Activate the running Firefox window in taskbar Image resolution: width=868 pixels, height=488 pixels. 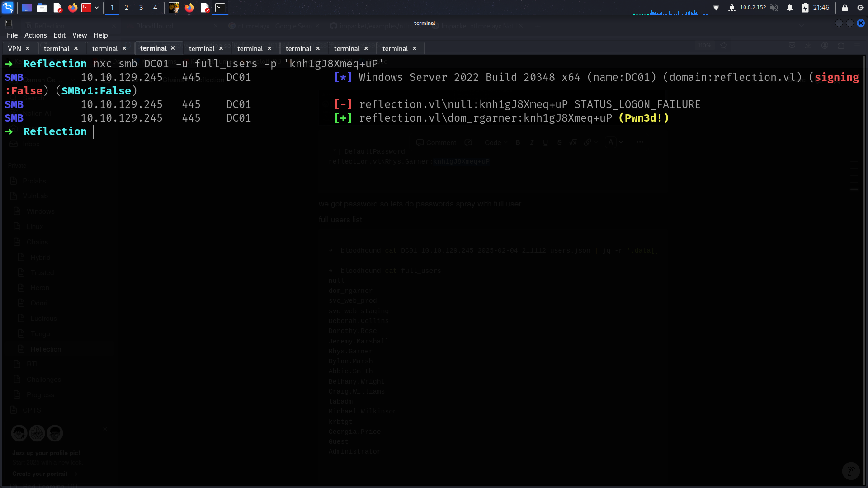coord(189,8)
